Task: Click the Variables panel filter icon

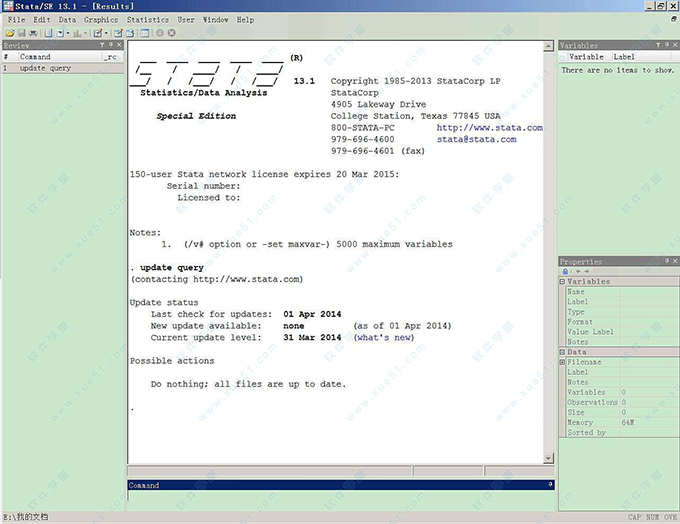Action: (658, 45)
